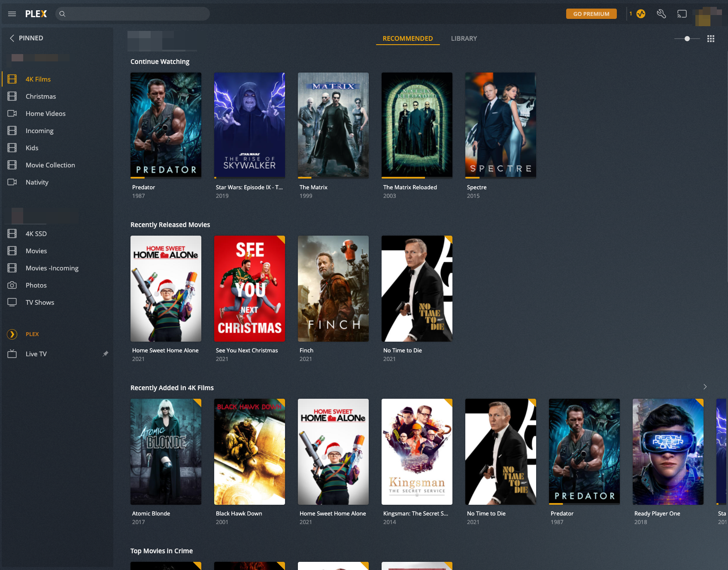
Task: Open Ready Player One poster
Action: (668, 452)
